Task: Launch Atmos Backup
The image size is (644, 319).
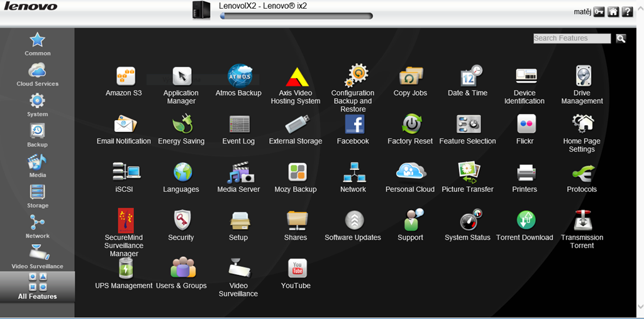Action: point(238,77)
